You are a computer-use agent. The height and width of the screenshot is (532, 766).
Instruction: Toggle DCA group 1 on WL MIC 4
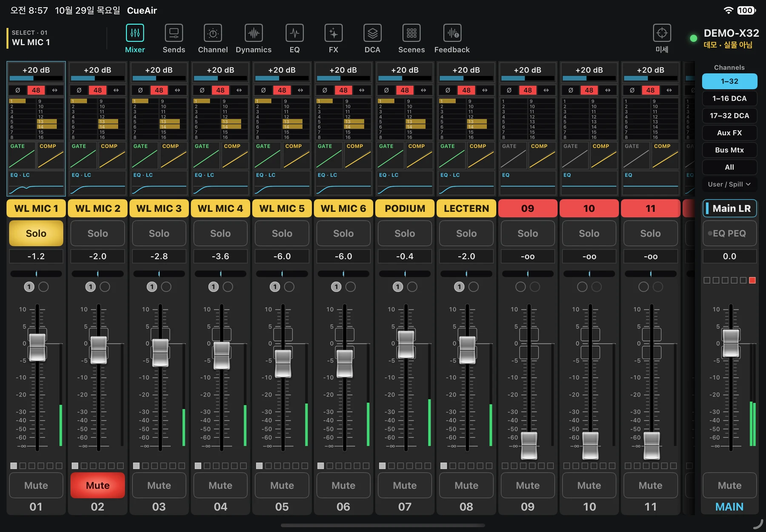pos(214,287)
